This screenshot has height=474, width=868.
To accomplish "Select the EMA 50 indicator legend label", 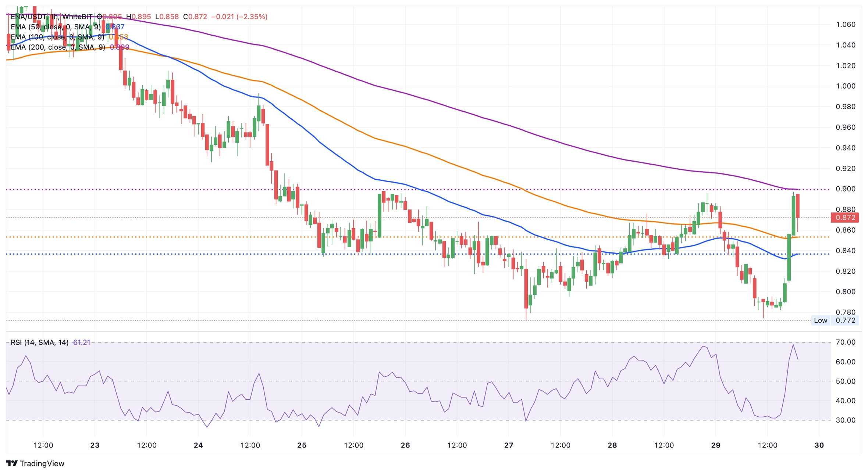I will pyautogui.click(x=56, y=27).
